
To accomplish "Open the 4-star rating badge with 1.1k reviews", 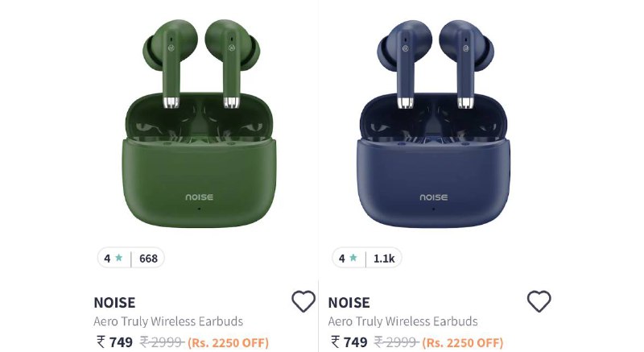I will point(367,259).
